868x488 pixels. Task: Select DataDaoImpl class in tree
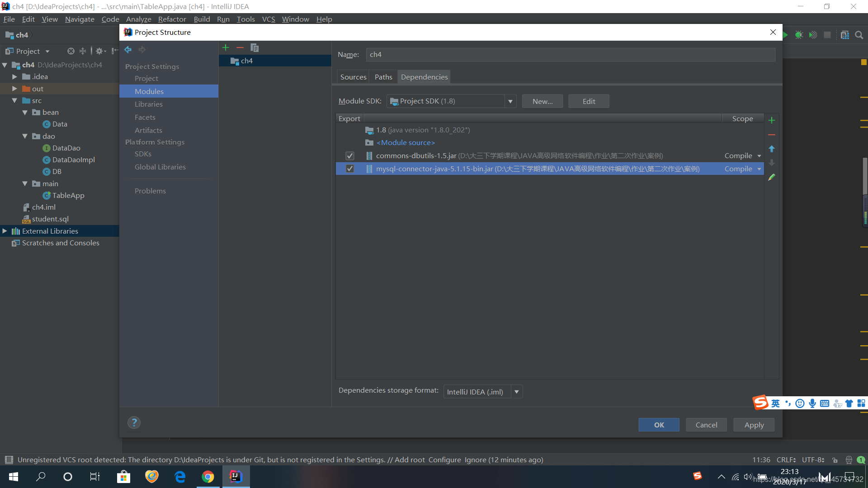pos(73,160)
